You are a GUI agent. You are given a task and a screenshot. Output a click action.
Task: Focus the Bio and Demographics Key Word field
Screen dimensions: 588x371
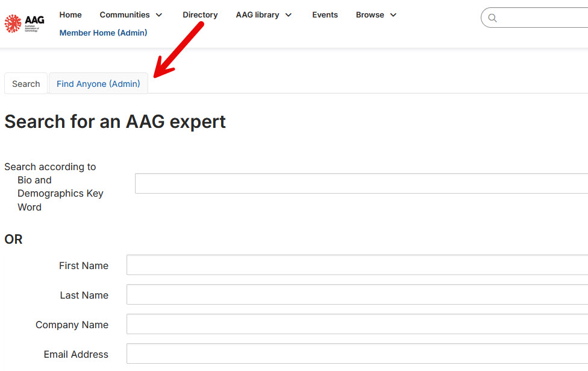(361, 183)
